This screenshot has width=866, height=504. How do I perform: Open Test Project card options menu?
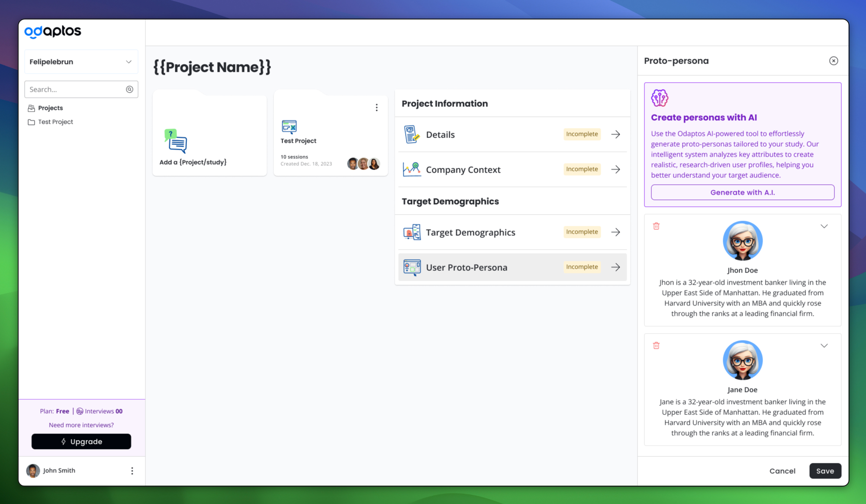click(x=377, y=107)
